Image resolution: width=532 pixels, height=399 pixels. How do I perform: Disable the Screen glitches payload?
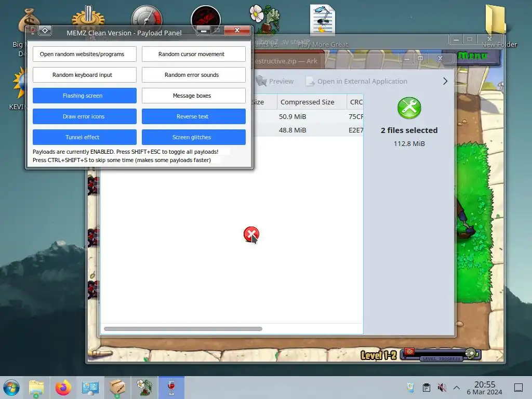(x=193, y=137)
